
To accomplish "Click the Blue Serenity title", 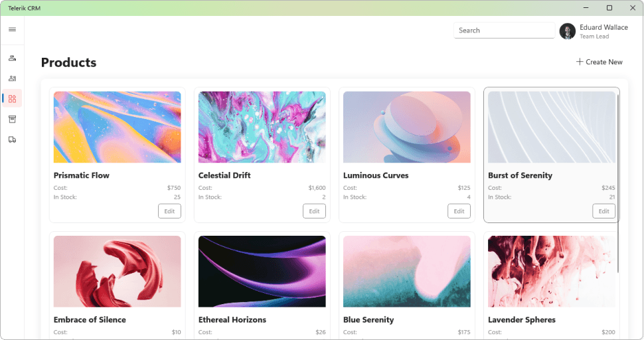I will (x=368, y=319).
